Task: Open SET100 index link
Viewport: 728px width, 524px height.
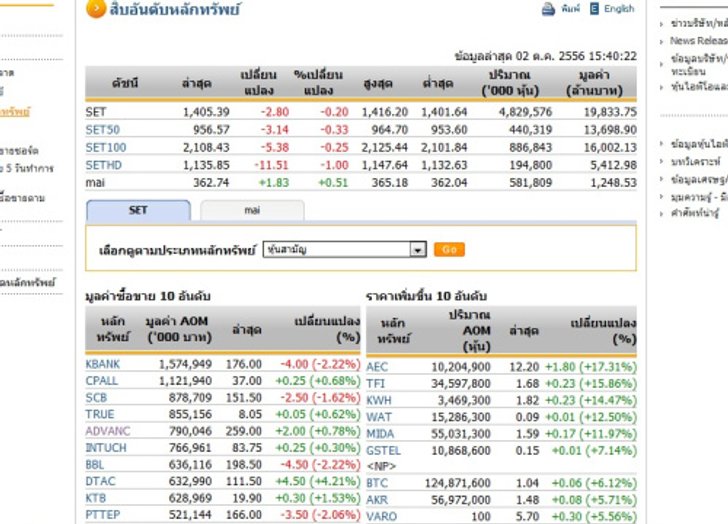Action: click(106, 147)
